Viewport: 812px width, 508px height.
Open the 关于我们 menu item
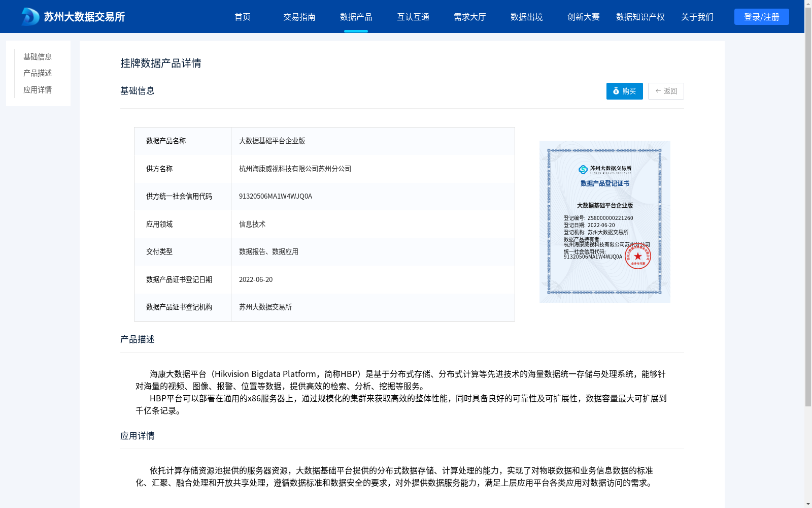coord(697,17)
